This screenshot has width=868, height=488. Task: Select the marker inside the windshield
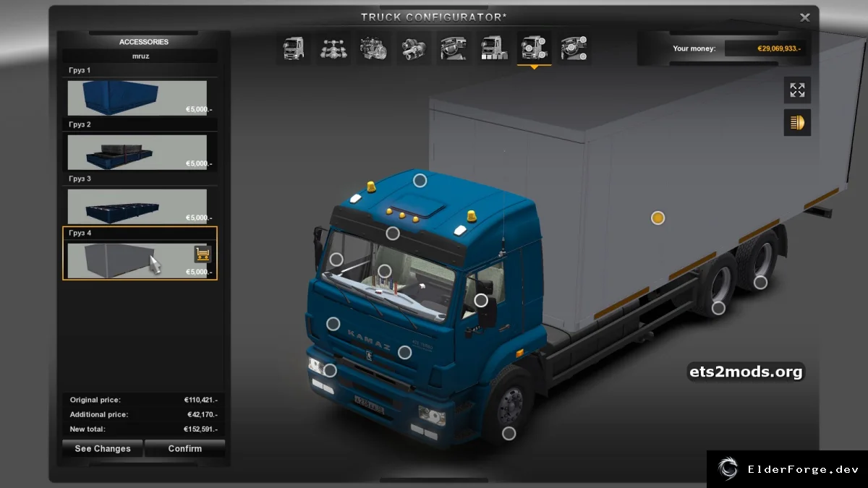(385, 271)
